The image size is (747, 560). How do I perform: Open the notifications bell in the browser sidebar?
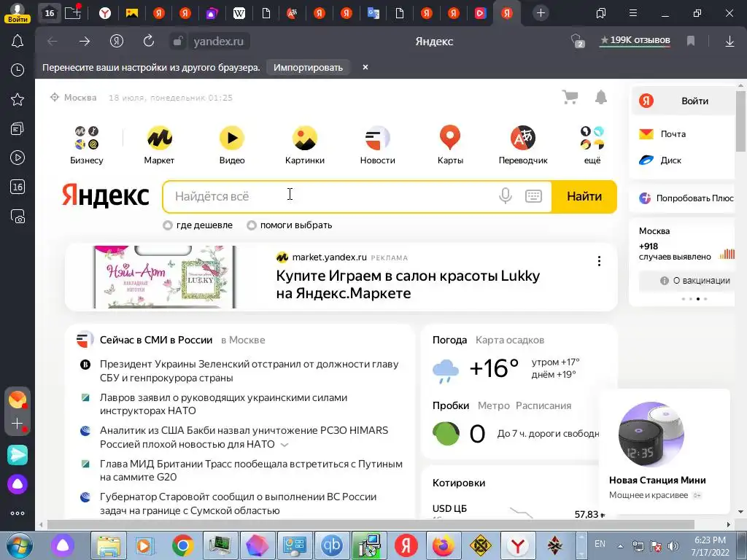[18, 42]
